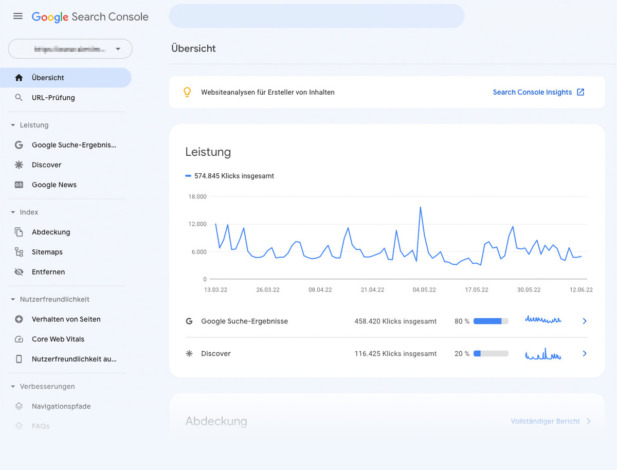Open the Core Web Vitals entry
The image size is (617, 470).
pyautogui.click(x=58, y=339)
